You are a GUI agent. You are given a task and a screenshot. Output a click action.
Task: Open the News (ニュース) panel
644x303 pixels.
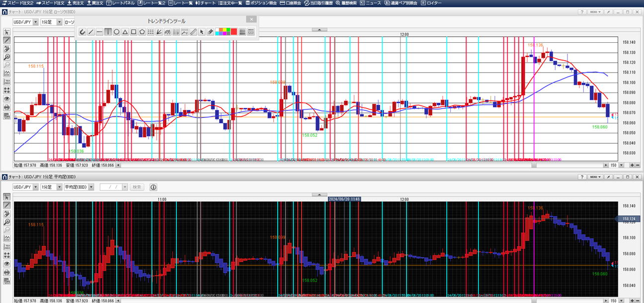click(x=371, y=3)
